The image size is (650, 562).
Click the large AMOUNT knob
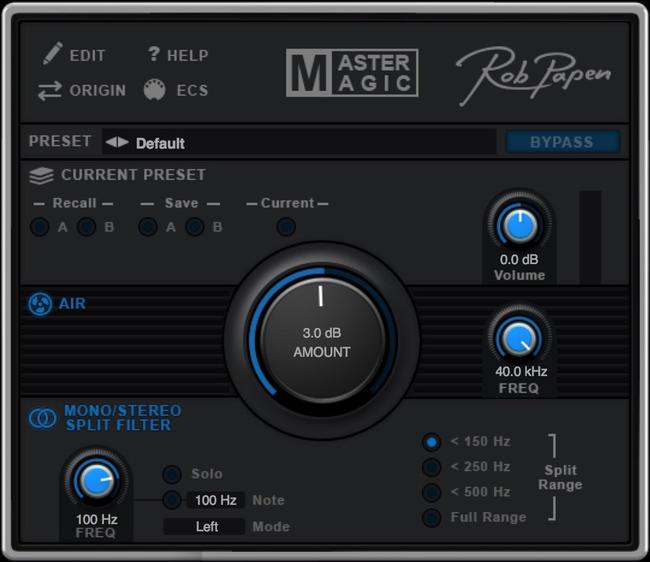tap(322, 341)
